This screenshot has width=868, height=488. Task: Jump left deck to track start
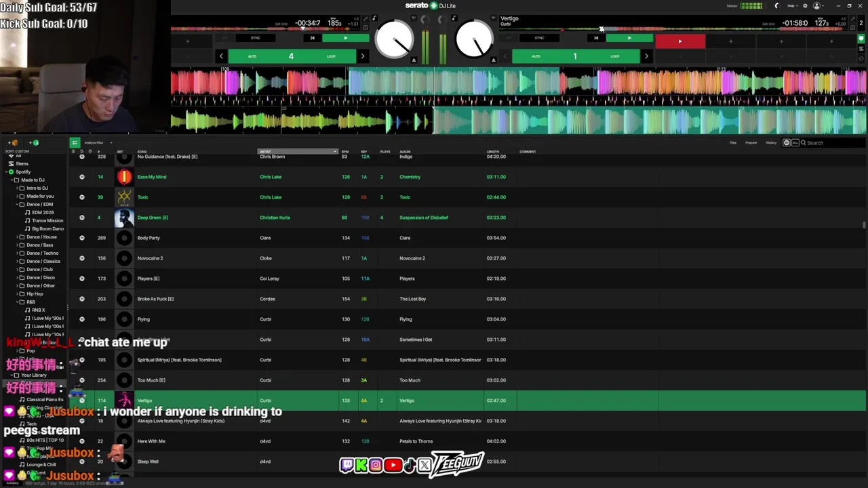pos(312,38)
